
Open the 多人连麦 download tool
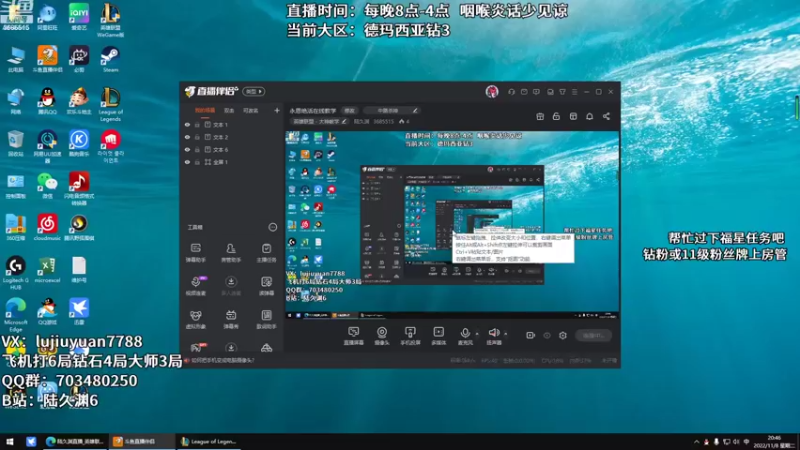pyautogui.click(x=231, y=286)
